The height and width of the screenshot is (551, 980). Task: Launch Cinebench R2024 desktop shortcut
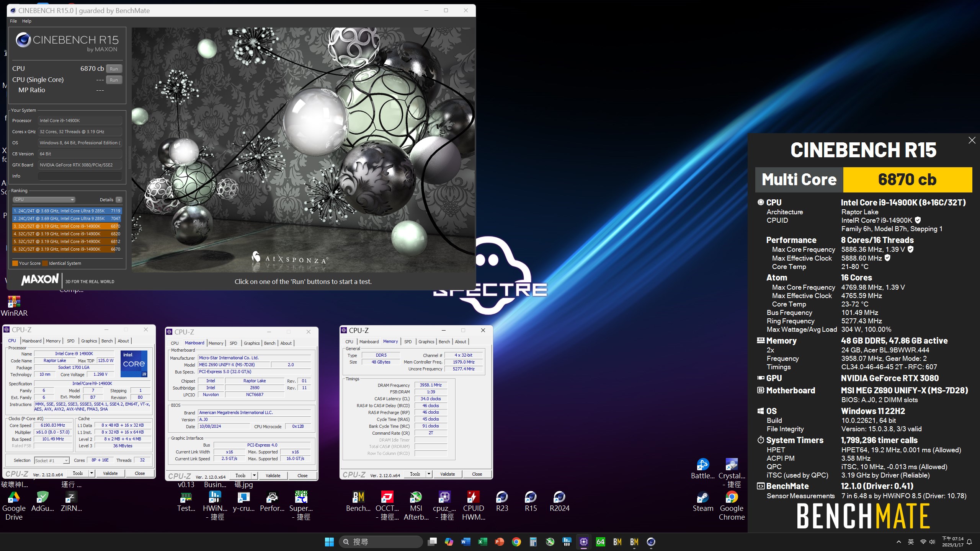point(559,502)
